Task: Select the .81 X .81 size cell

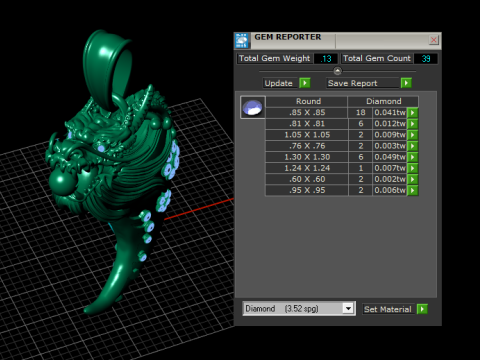Action: click(x=307, y=124)
